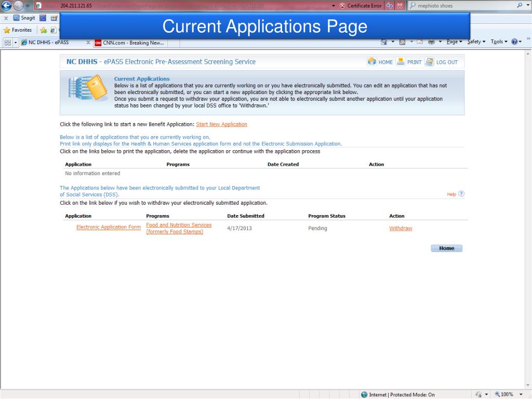Click the Quick Tabs grid icon
Screen dimensions: 532x399
point(7,43)
